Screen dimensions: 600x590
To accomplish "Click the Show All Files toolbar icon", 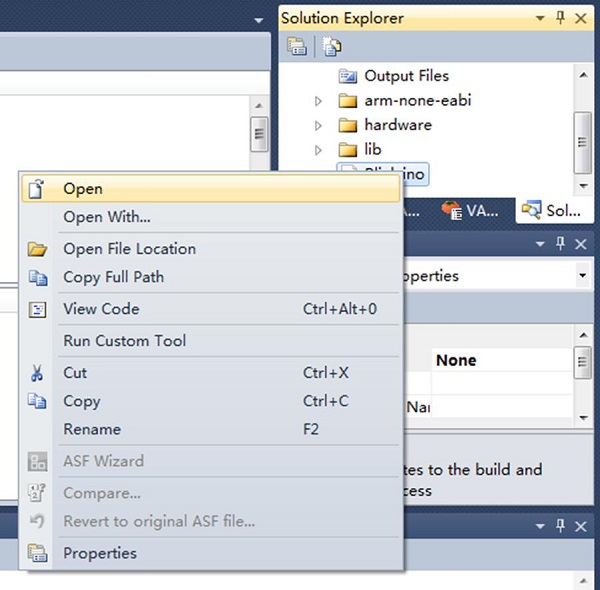I will [x=332, y=46].
